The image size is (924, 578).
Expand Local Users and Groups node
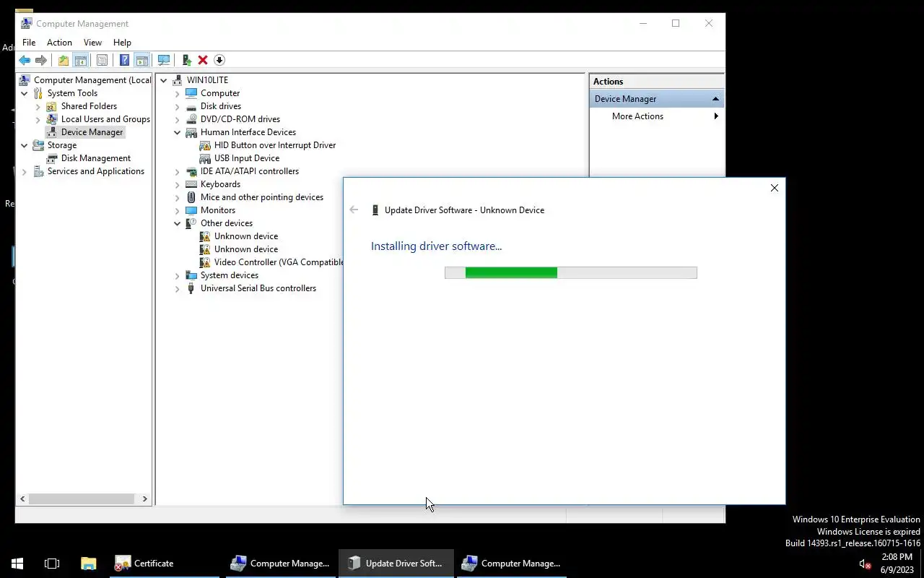pos(38,119)
